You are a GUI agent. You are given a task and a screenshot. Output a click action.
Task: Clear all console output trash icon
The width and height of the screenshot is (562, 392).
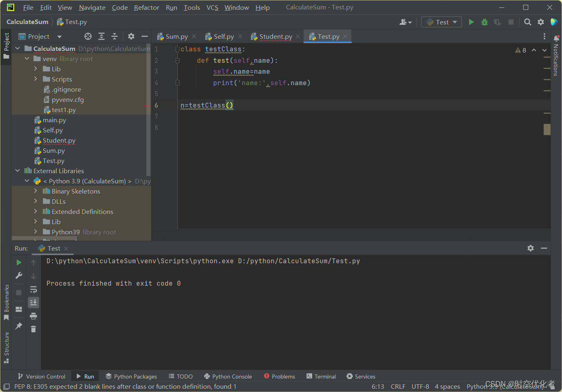click(x=33, y=329)
